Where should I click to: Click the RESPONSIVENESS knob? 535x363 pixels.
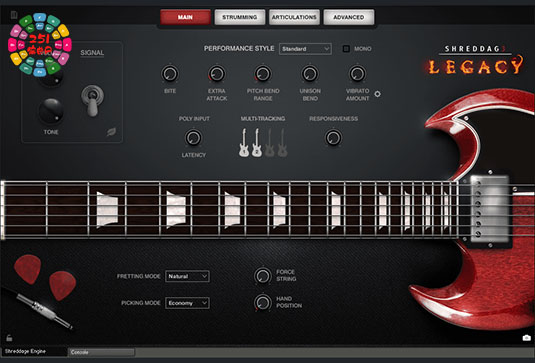tap(333, 138)
